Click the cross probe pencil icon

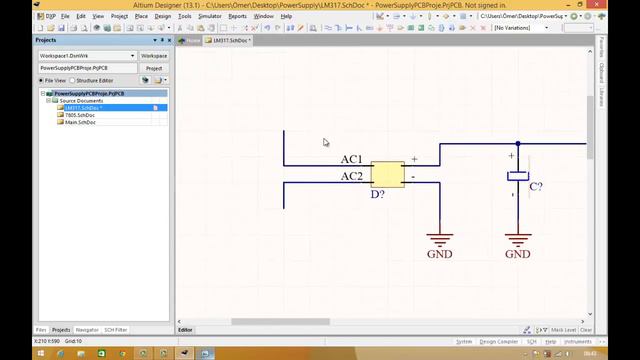click(300, 28)
